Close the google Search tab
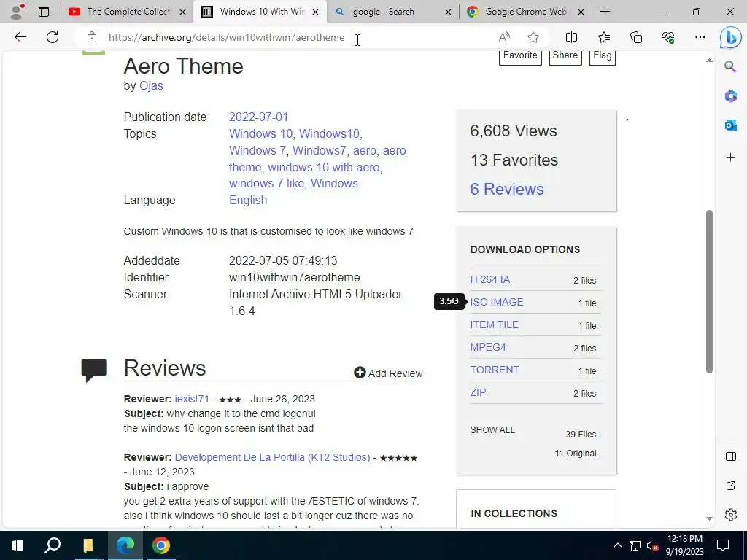747x560 pixels. (x=448, y=12)
